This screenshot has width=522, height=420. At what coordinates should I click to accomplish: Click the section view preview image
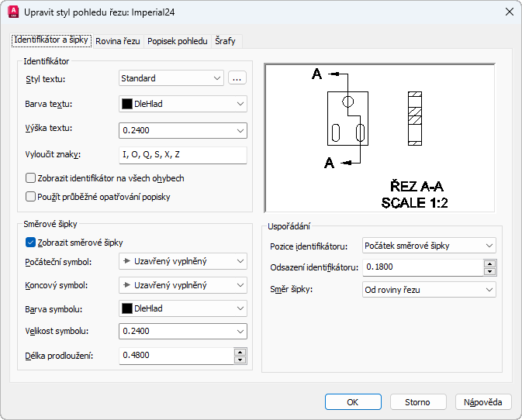coord(379,138)
